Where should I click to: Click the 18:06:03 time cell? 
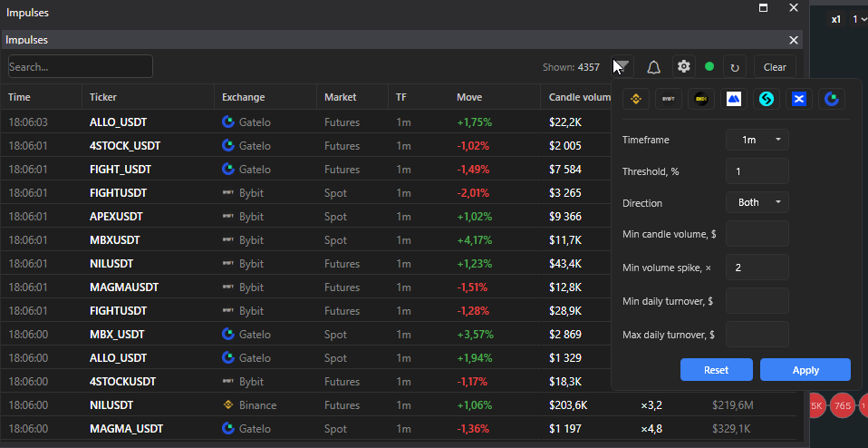pos(28,122)
